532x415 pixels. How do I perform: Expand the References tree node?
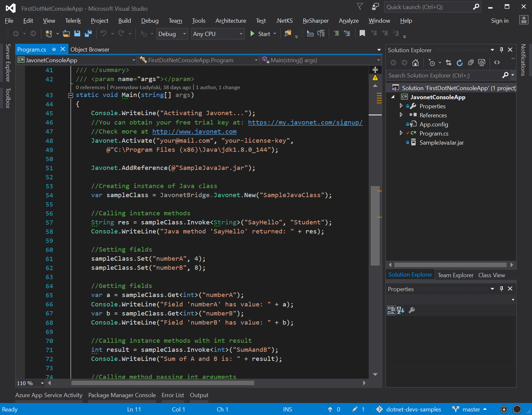pyautogui.click(x=401, y=115)
